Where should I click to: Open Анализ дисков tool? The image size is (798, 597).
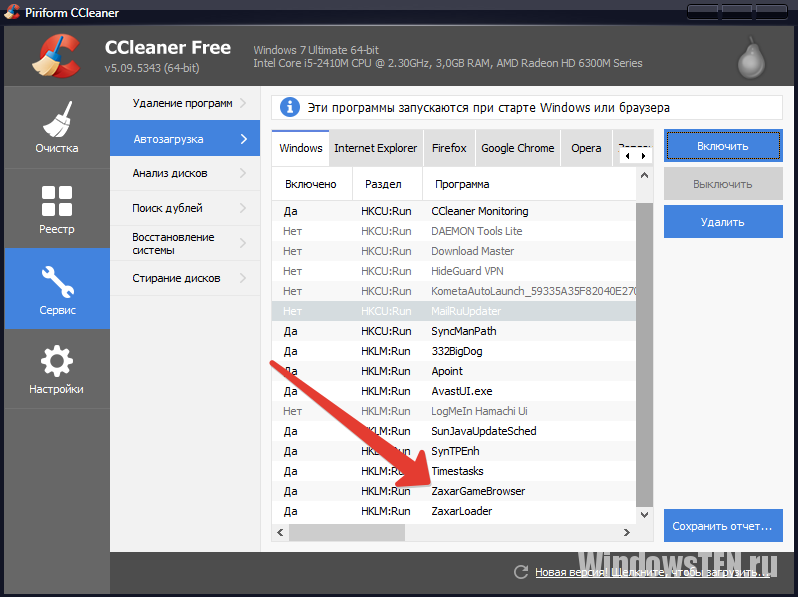tap(185, 173)
